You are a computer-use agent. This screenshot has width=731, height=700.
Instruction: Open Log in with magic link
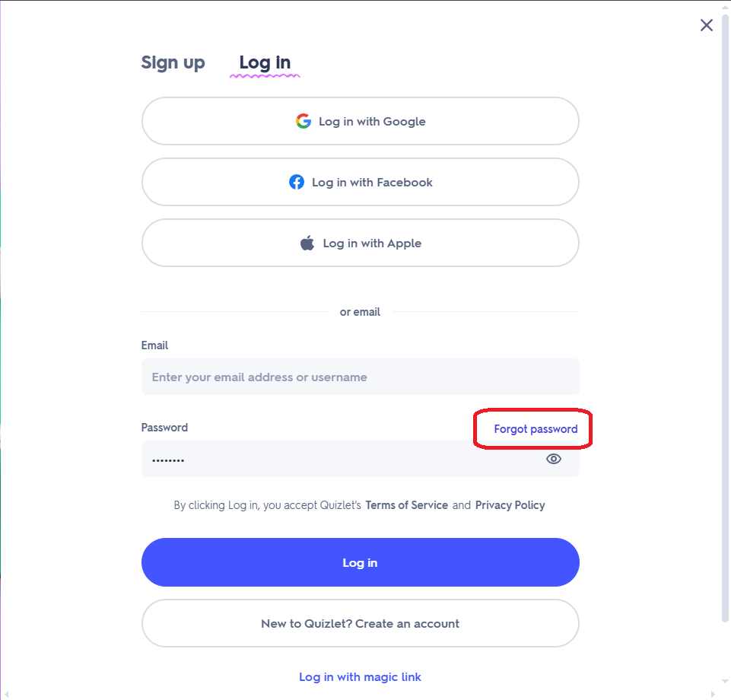point(360,676)
